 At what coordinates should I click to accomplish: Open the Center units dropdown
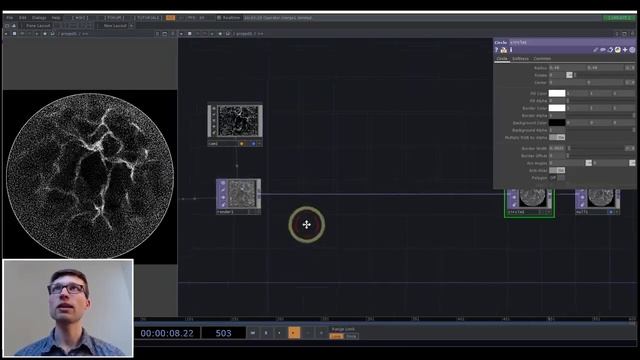click(629, 82)
